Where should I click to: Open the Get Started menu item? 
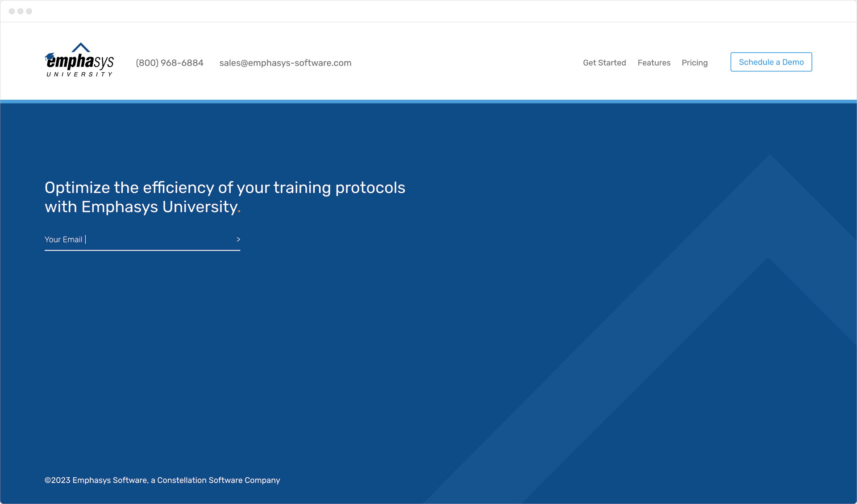[x=604, y=63]
